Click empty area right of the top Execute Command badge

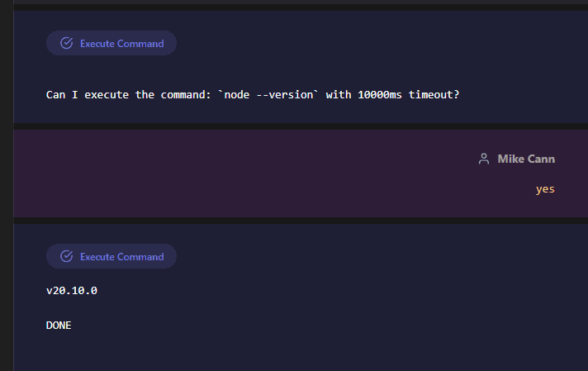click(x=372, y=43)
